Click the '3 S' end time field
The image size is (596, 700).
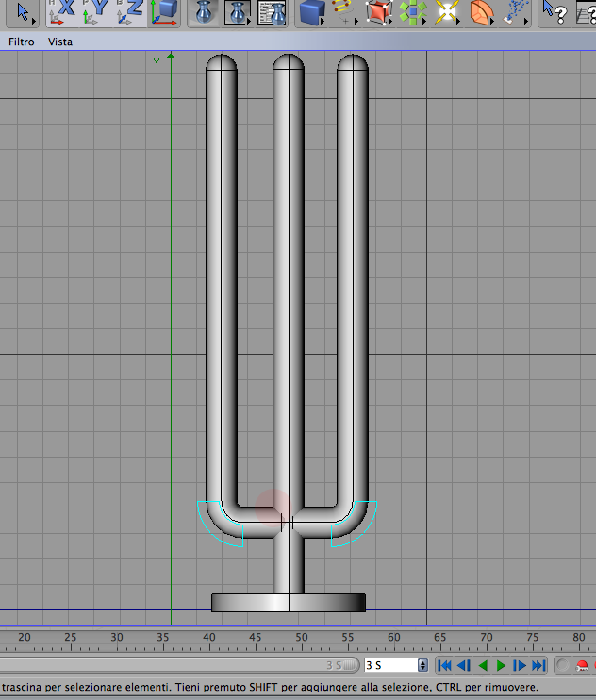pos(391,665)
